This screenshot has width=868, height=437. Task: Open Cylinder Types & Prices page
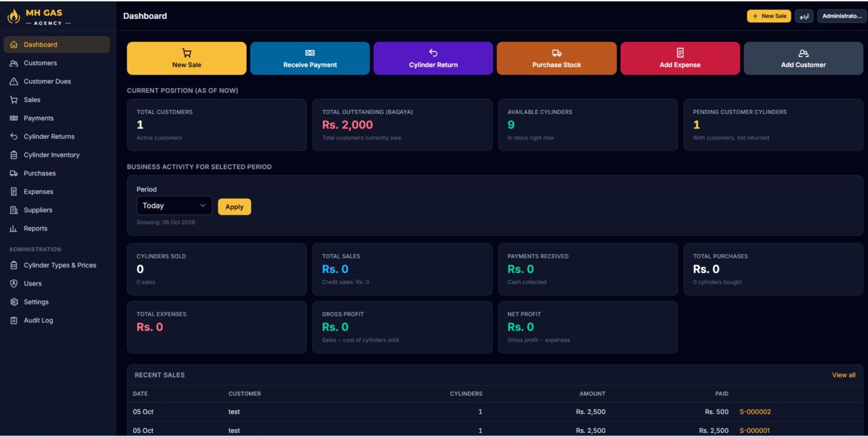tap(57, 266)
